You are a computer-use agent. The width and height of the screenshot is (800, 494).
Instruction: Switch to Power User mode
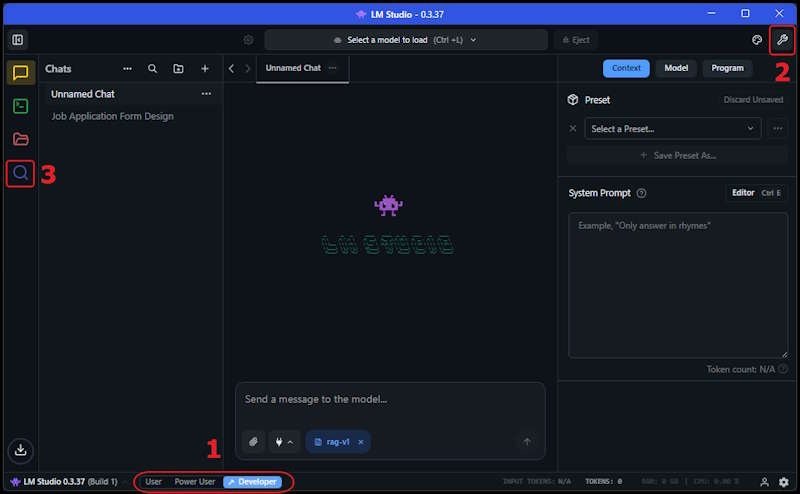tap(194, 482)
